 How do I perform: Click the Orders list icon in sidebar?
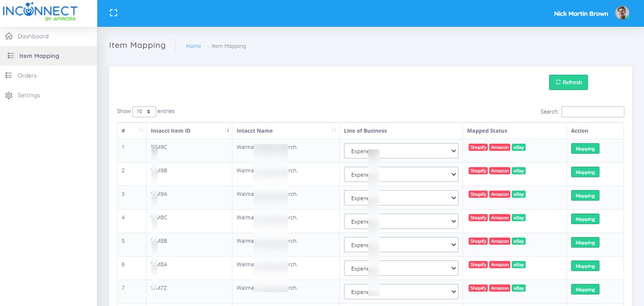(x=9, y=75)
